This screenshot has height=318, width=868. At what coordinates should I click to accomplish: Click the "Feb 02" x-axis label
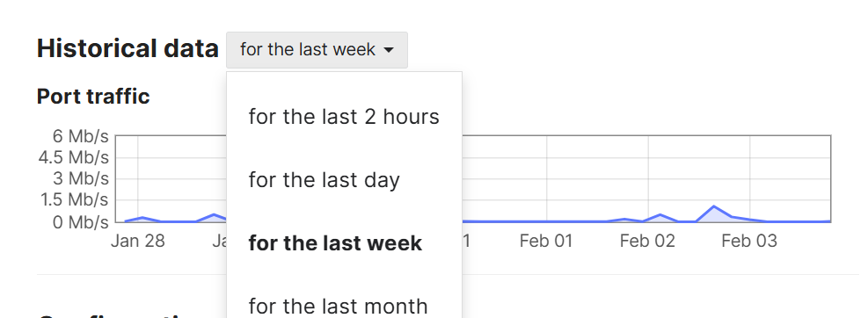tap(647, 241)
